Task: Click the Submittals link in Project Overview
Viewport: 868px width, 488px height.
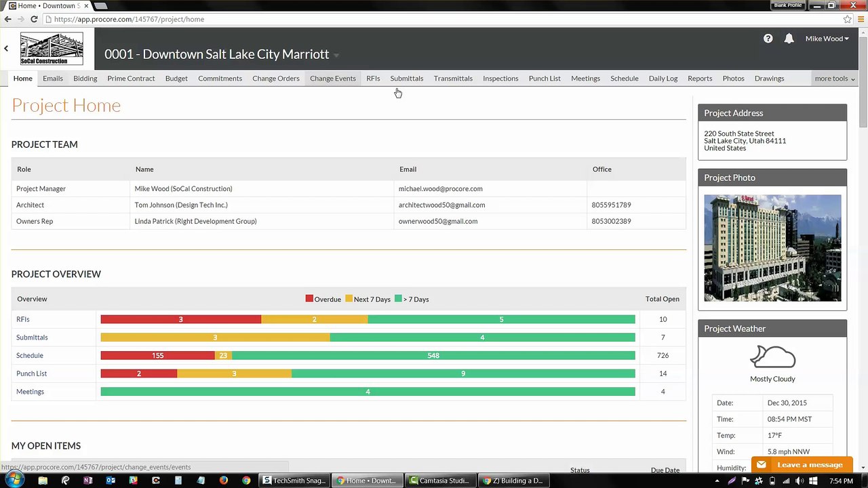Action: (x=32, y=338)
